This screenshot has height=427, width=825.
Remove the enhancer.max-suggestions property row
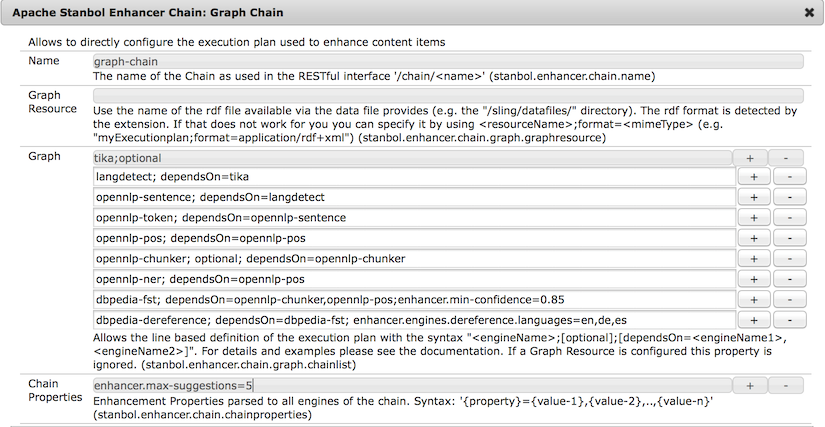coord(788,385)
